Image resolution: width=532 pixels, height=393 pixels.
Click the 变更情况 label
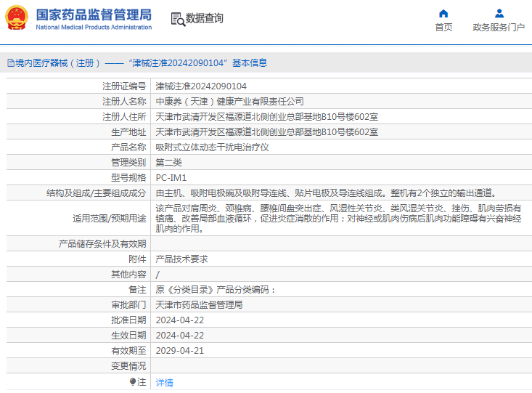[128, 366]
